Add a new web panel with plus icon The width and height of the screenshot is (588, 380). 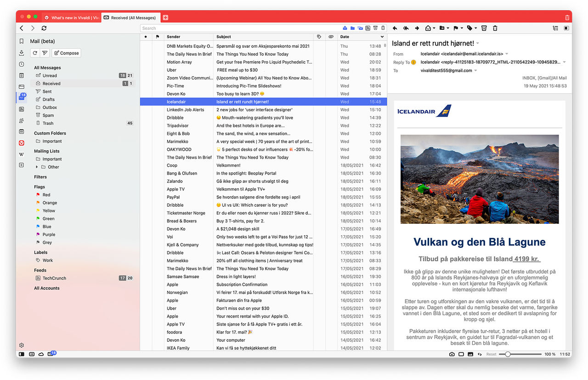22,165
